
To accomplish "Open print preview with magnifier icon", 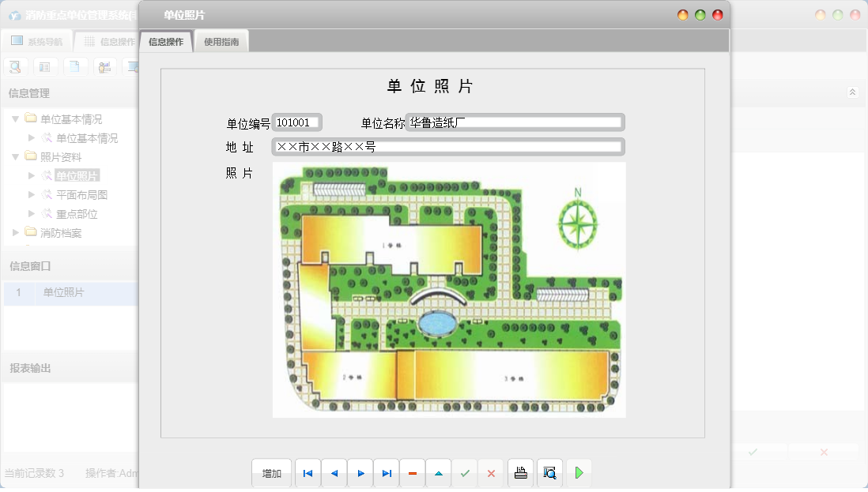I will [549, 472].
